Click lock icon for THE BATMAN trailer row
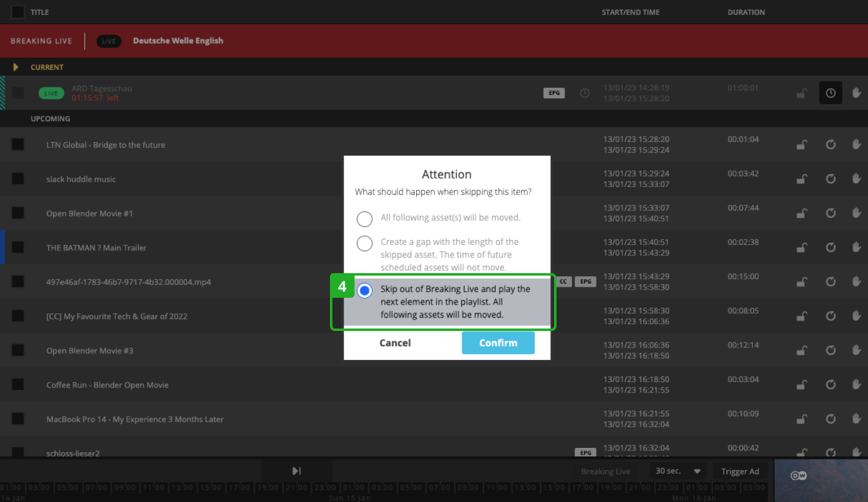 (x=802, y=248)
